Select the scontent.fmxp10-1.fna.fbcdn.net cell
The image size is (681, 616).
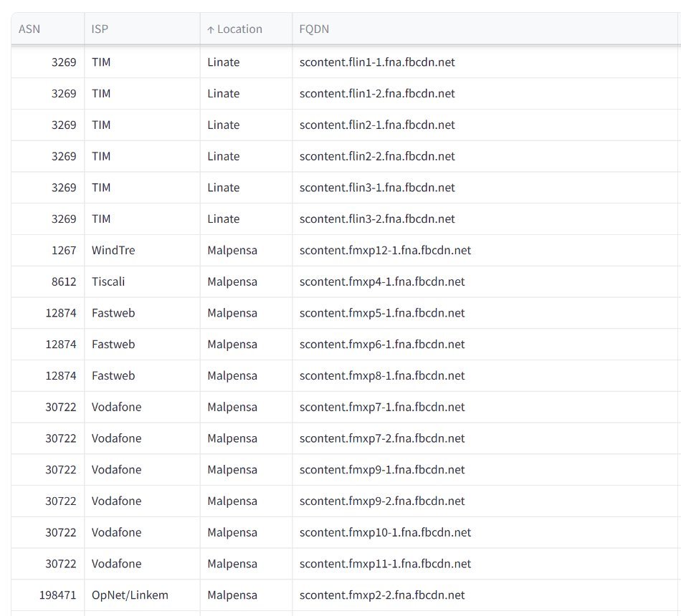[x=385, y=532]
